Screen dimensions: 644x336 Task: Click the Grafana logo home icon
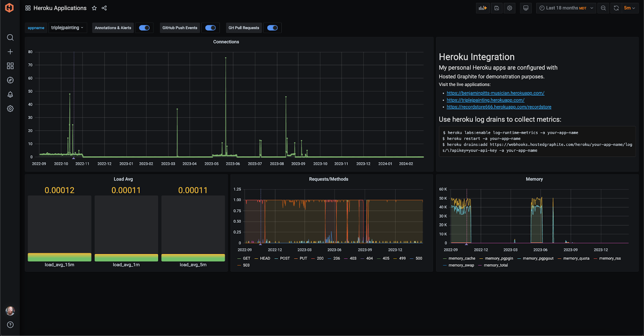(9, 8)
